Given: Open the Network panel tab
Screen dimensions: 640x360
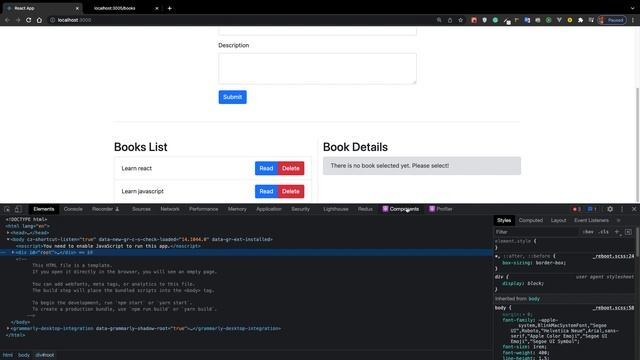Looking at the screenshot, I should click(170, 209).
